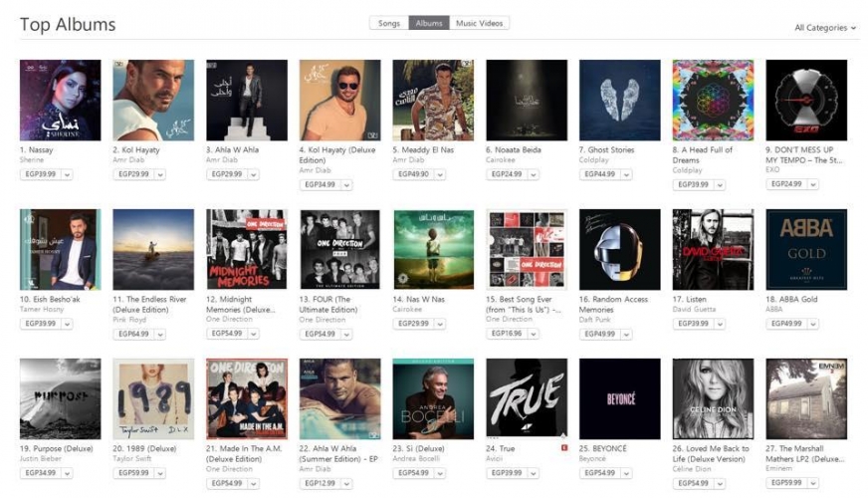Select the ABBA Gold album cover
Screen dimensions: 868x498
pyautogui.click(x=806, y=249)
